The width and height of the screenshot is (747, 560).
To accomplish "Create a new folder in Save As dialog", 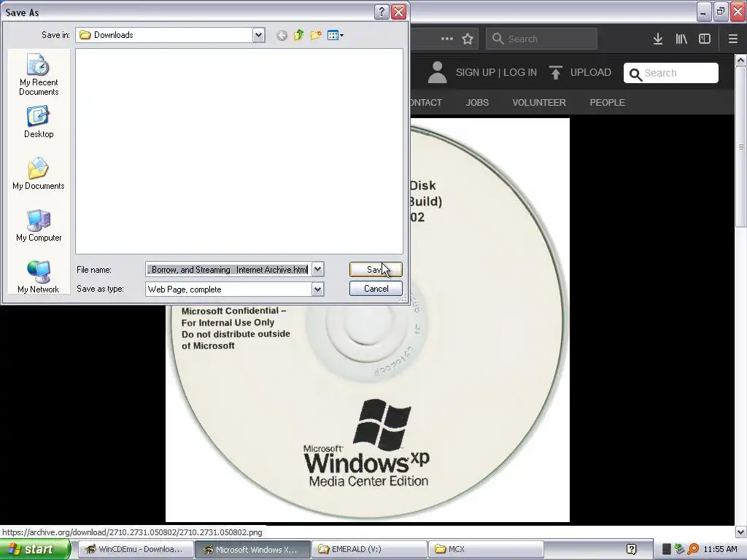I will (315, 35).
